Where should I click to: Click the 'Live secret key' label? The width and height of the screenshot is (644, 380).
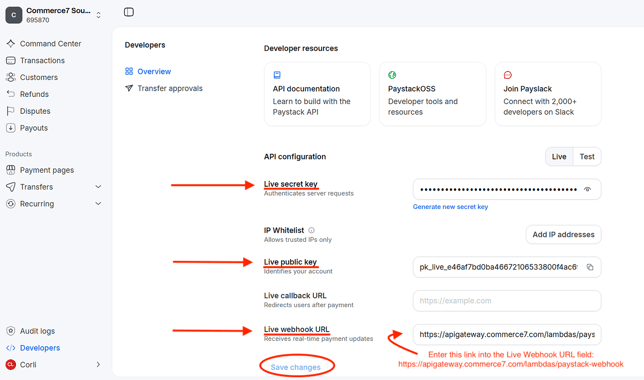(x=290, y=184)
